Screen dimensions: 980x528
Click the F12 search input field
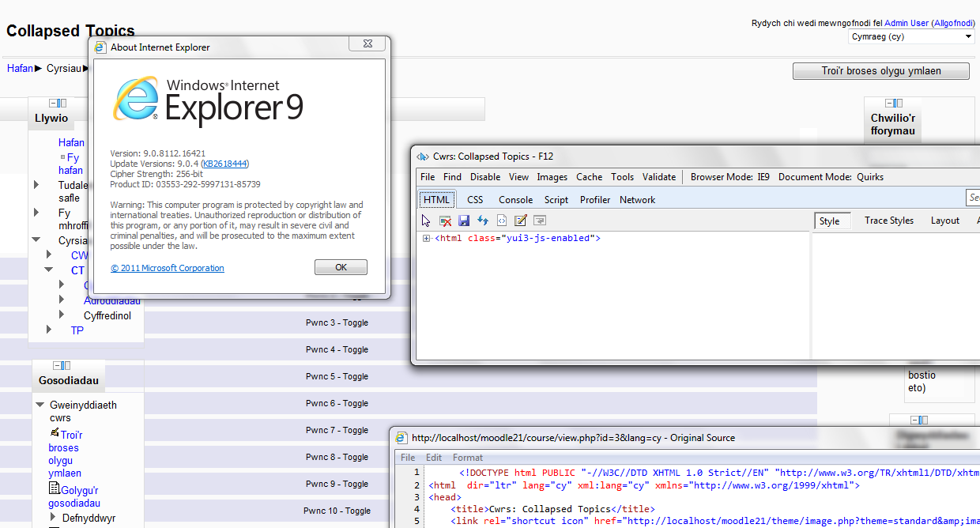point(973,198)
